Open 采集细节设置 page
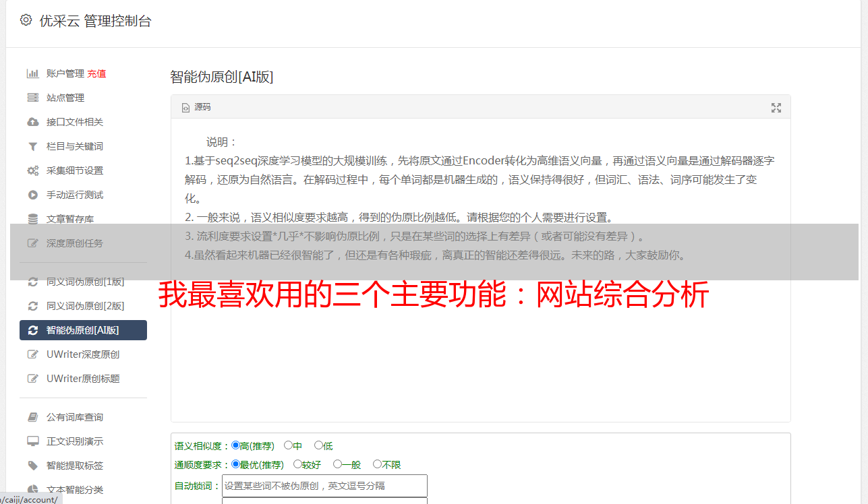The height and width of the screenshot is (504, 868). coord(74,170)
